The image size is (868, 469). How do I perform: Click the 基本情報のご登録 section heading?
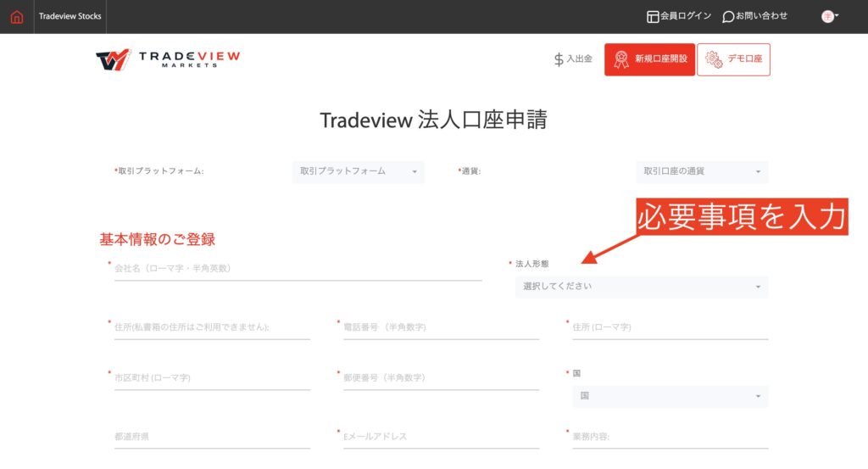(157, 239)
